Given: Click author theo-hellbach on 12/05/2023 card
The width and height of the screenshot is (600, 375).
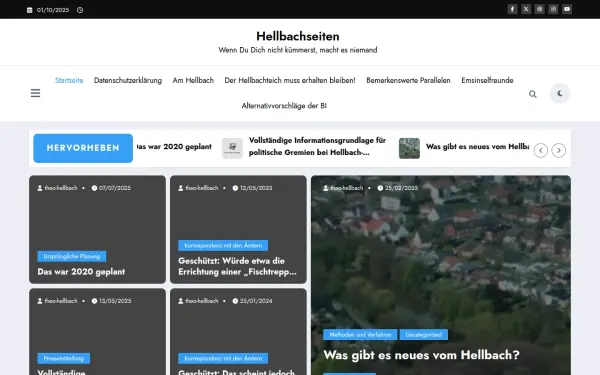Looking at the screenshot, I should point(202,188).
